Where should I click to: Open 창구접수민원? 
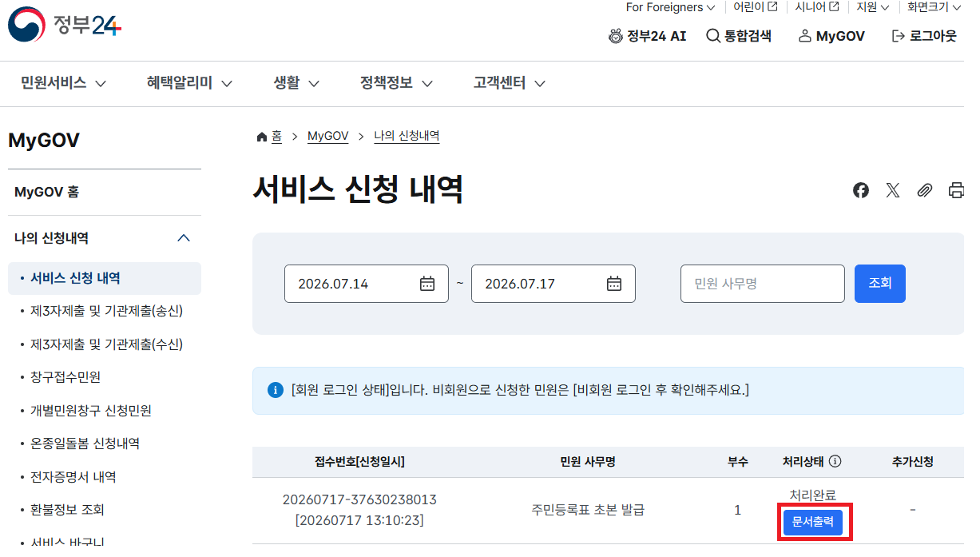tap(65, 377)
